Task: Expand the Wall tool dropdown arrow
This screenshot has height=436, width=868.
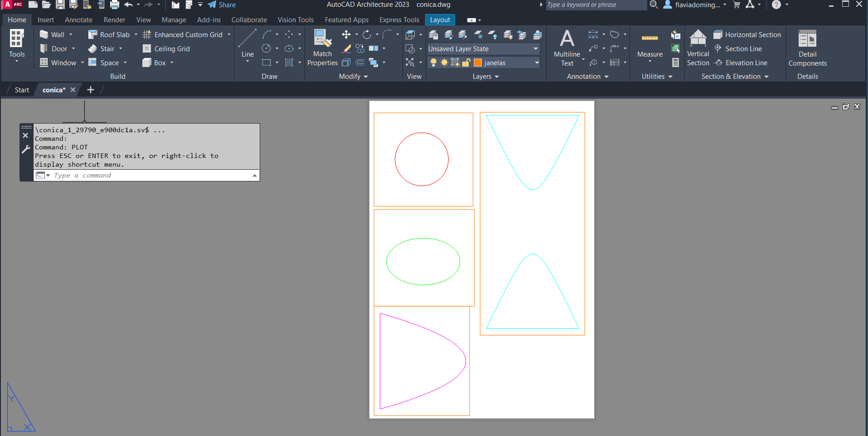Action: pos(71,35)
